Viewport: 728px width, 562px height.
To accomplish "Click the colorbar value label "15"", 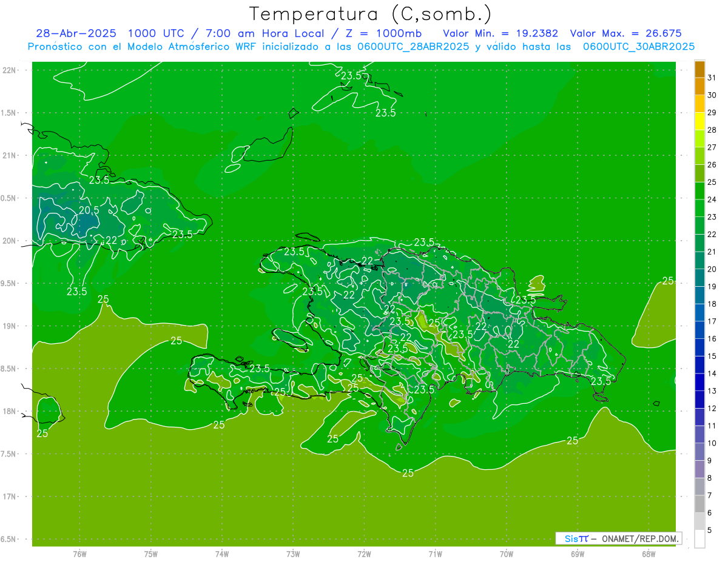I will (712, 356).
